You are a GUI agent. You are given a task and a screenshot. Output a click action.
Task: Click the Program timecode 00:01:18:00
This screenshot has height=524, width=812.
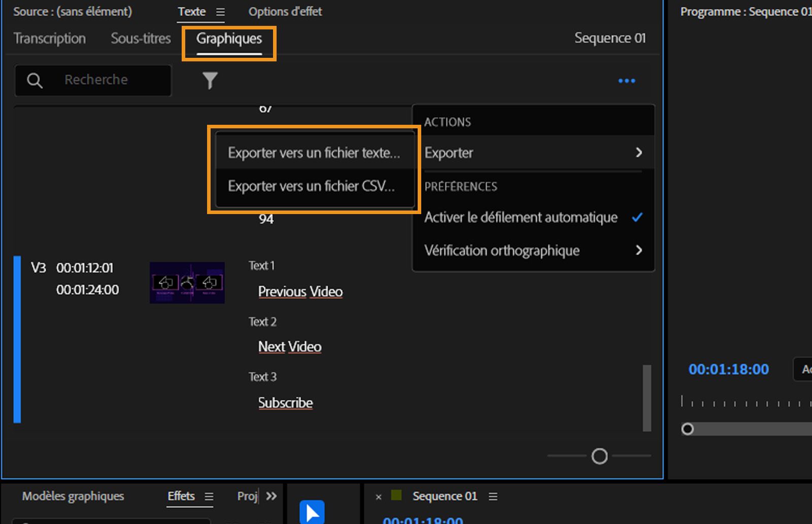pos(729,369)
